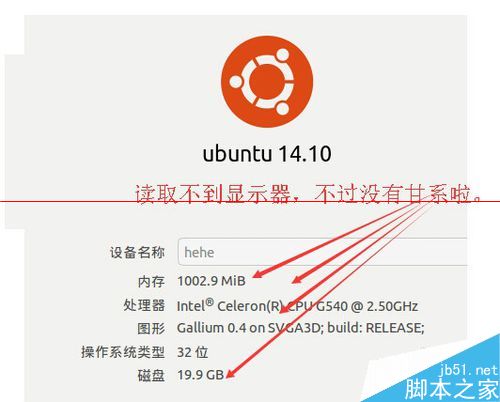Select the 1002.9 MiB memory value
This screenshot has height=402, width=500.
coord(211,281)
